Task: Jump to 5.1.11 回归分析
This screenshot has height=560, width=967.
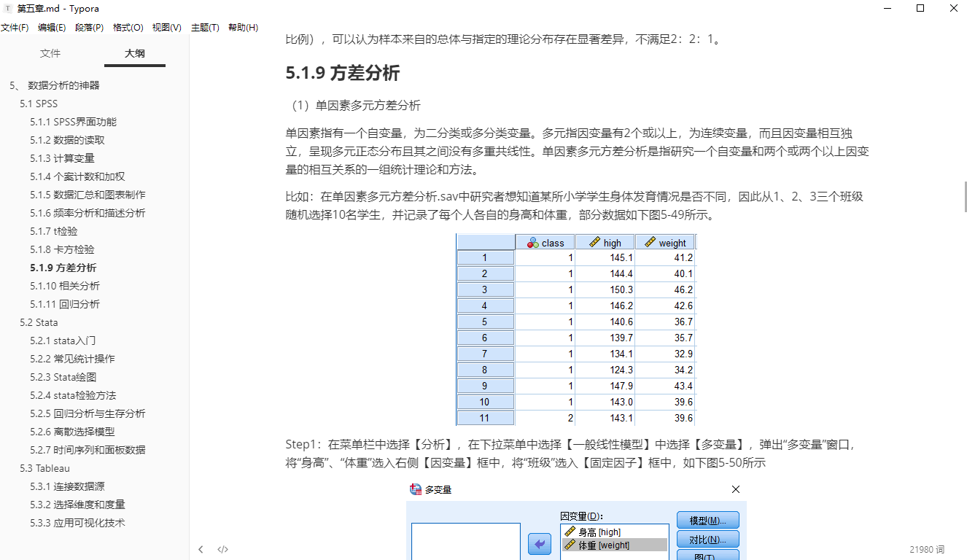Action: 66,304
